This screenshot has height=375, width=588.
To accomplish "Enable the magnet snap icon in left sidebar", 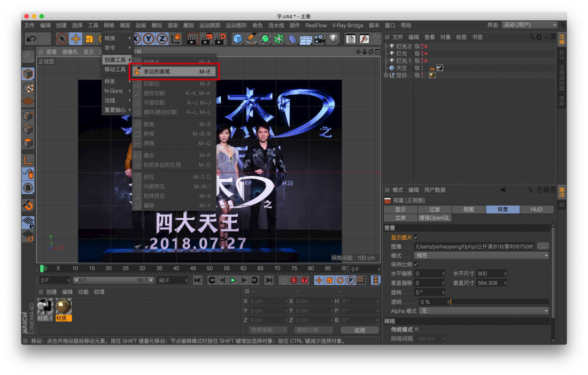I will [28, 205].
